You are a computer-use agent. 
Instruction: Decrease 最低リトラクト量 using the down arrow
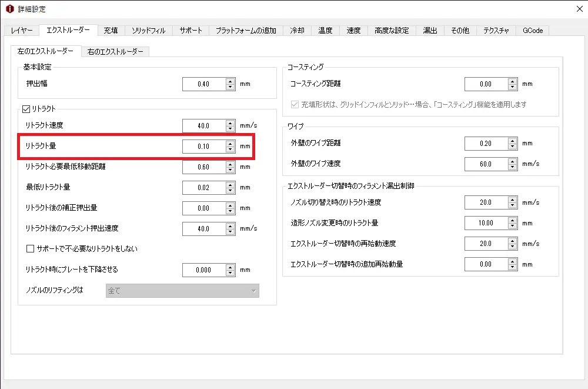pos(230,191)
